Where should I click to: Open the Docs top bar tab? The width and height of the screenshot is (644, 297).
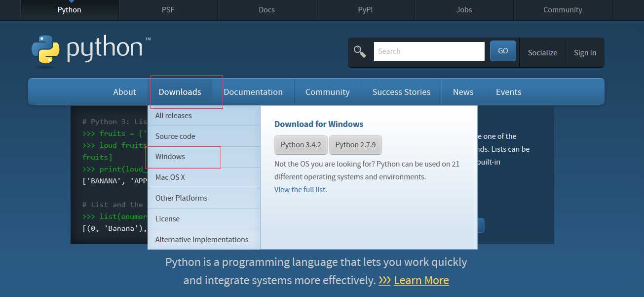(x=266, y=10)
